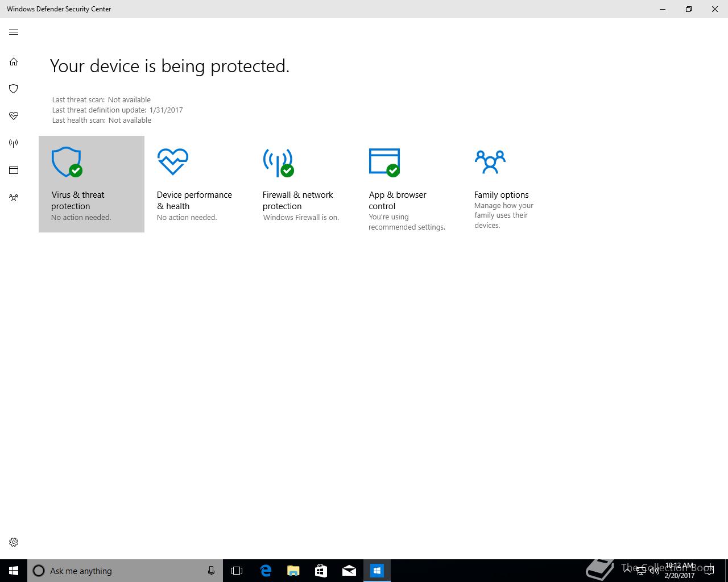
Task: Go to Home in sidebar
Action: pos(14,61)
